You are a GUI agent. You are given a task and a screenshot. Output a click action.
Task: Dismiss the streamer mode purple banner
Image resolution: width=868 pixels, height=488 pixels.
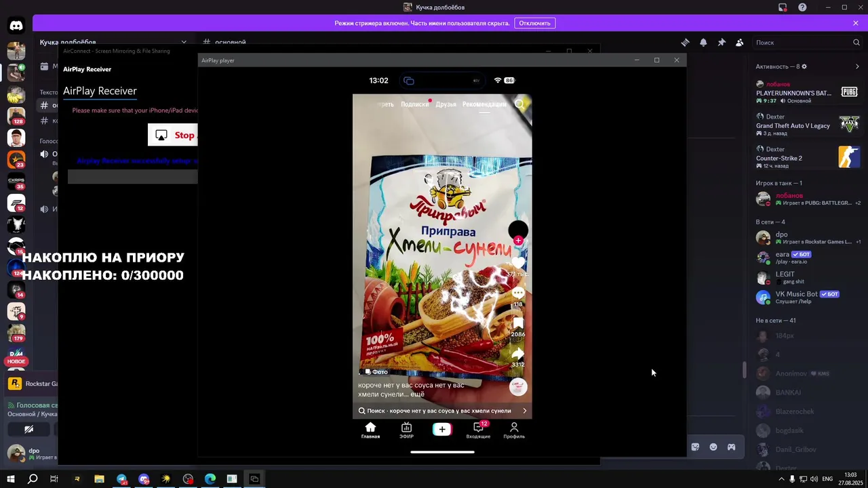pos(856,23)
